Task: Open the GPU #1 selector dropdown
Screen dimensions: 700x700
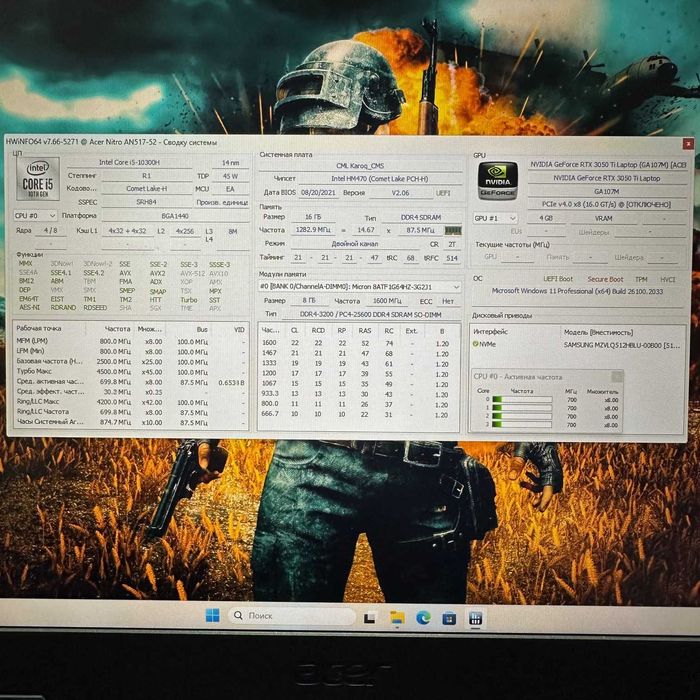Action: tap(495, 218)
